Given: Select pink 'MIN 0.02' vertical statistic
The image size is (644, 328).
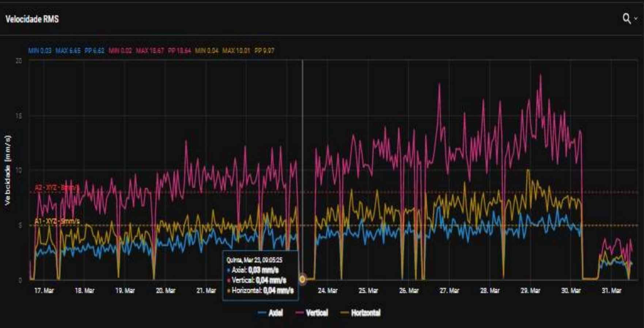Looking at the screenshot, I should pos(120,50).
